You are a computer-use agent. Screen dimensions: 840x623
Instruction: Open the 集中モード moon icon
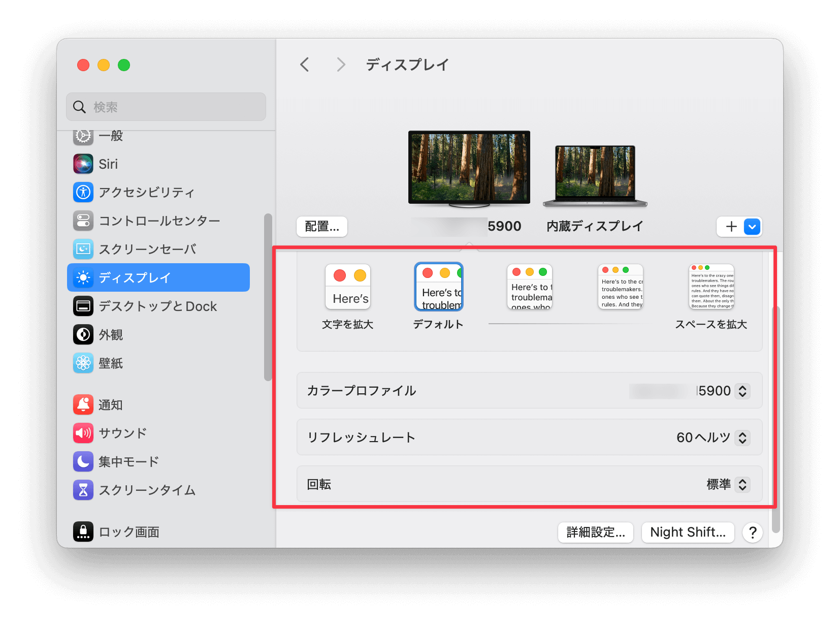pyautogui.click(x=83, y=461)
